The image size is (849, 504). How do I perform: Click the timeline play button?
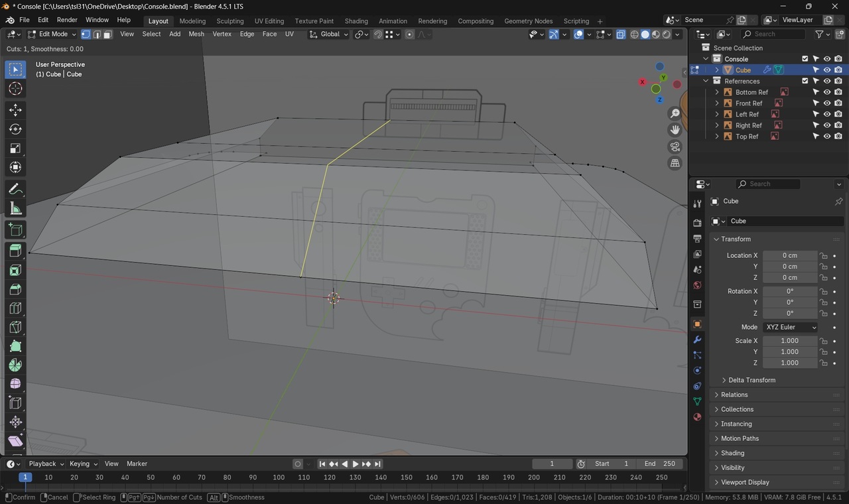(x=356, y=464)
